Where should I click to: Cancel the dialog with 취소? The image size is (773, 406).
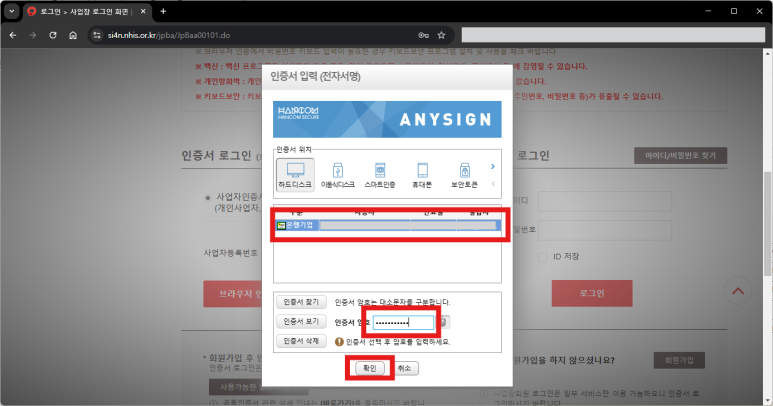[405, 368]
